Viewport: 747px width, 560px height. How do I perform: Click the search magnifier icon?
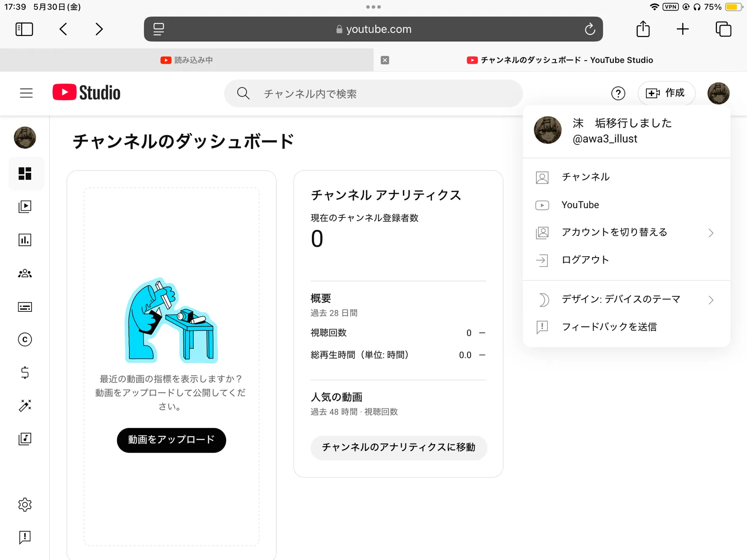point(243,94)
